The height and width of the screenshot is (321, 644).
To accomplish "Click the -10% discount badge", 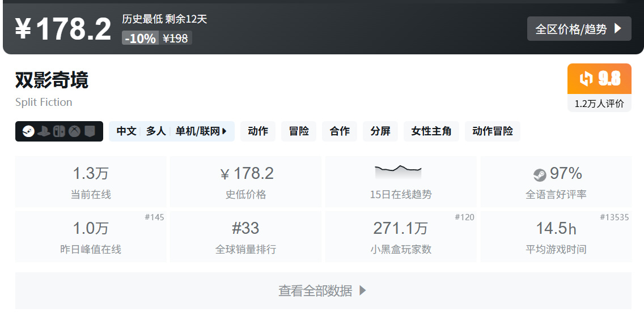I will [x=141, y=38].
